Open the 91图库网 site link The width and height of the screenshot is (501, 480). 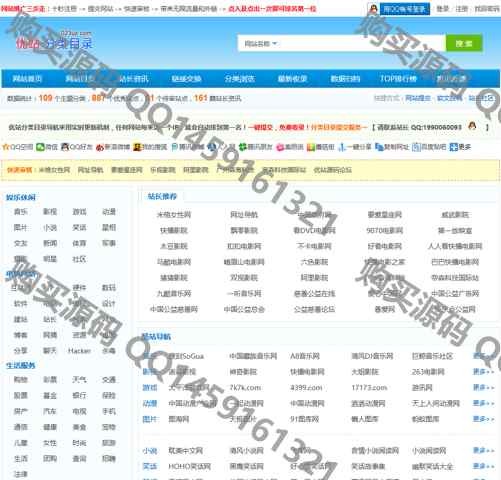click(304, 419)
